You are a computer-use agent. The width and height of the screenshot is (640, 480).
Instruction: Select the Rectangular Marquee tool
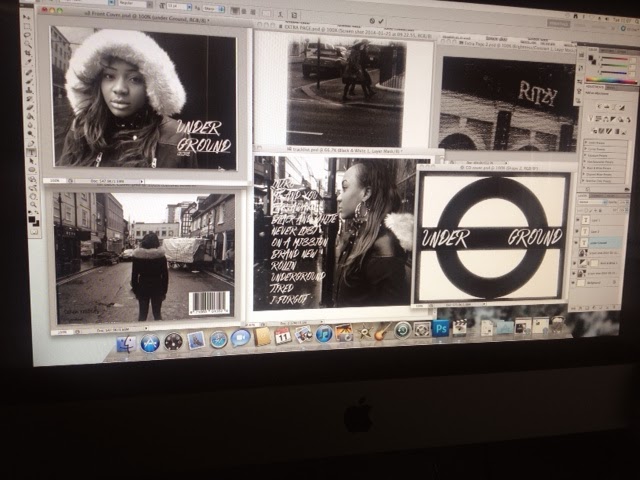pyautogui.click(x=27, y=26)
